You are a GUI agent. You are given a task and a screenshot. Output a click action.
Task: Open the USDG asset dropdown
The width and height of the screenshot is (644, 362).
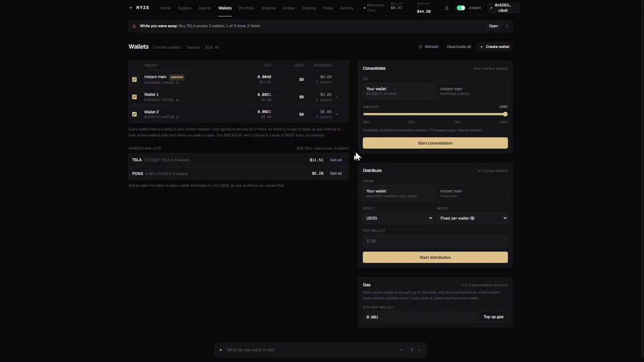tap(398, 218)
